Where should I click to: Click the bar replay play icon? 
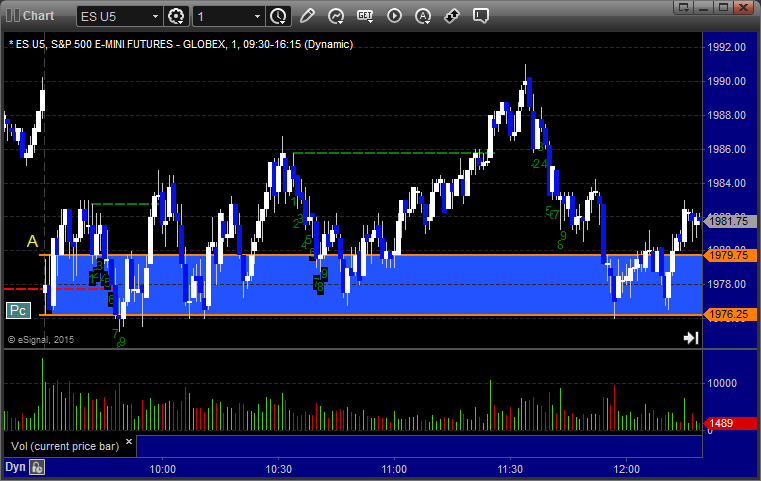[x=394, y=16]
